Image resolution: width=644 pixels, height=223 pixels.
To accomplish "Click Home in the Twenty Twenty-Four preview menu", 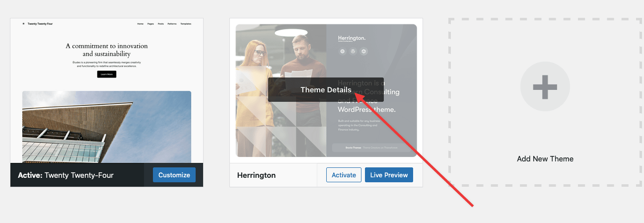I will click(x=141, y=24).
